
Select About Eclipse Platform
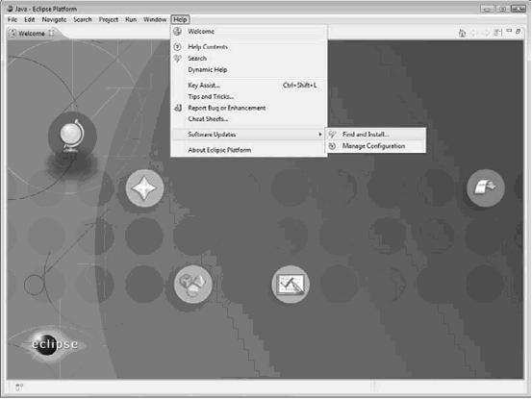tap(219, 150)
